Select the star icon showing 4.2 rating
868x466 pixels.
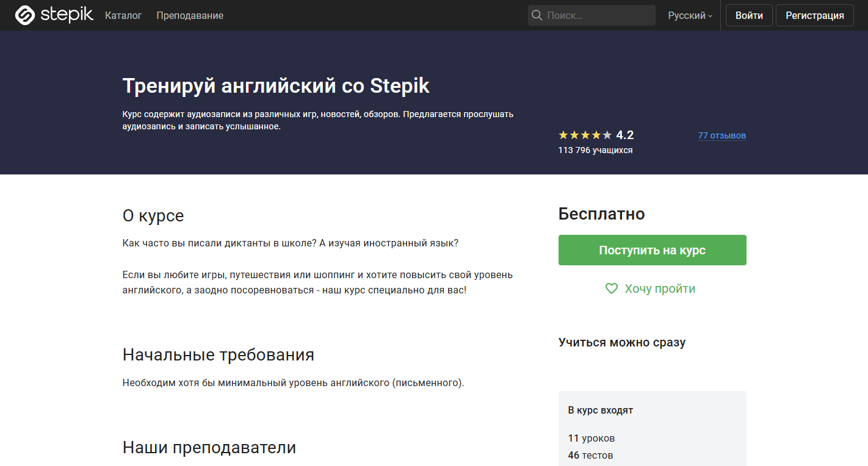(x=584, y=135)
